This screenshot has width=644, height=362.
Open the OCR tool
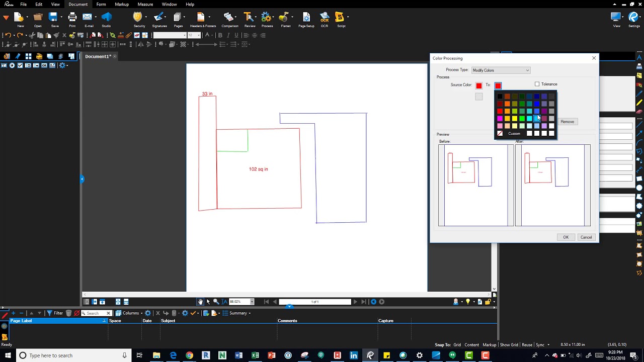(325, 18)
